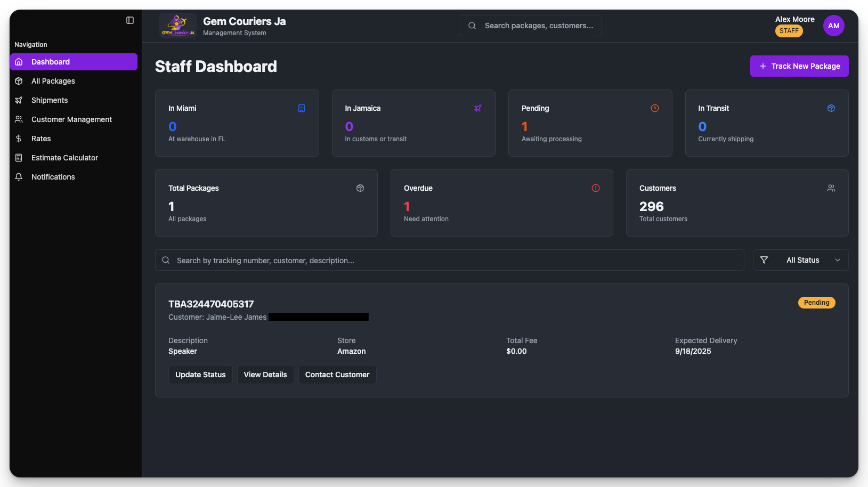This screenshot has height=487, width=868.
Task: Collapse the sidebar with the panel toggle icon
Action: tap(130, 20)
